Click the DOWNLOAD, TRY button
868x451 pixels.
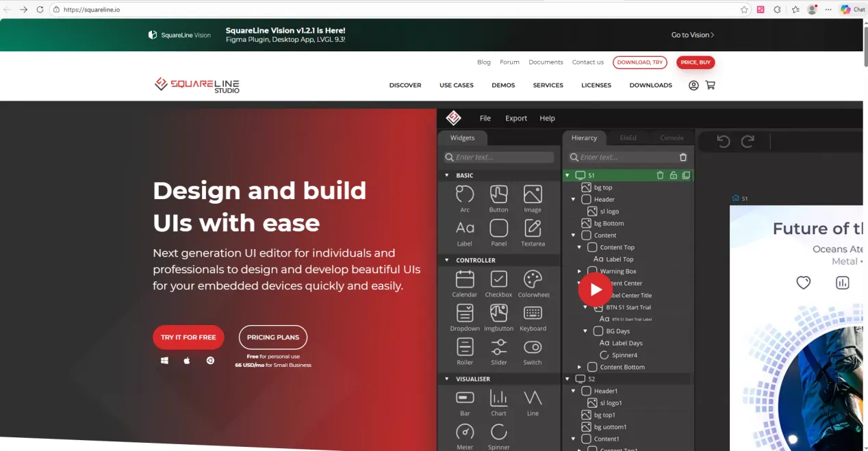639,62
